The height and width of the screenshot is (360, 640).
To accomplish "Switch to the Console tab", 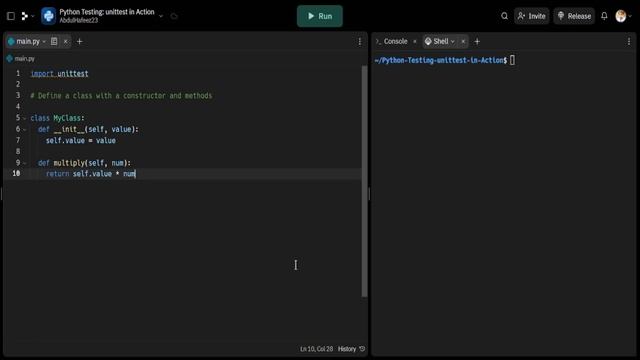I will pyautogui.click(x=395, y=41).
